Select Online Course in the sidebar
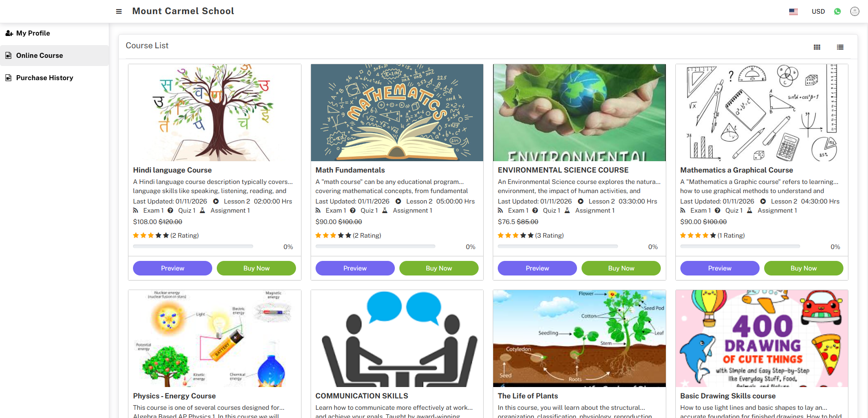 [54, 56]
